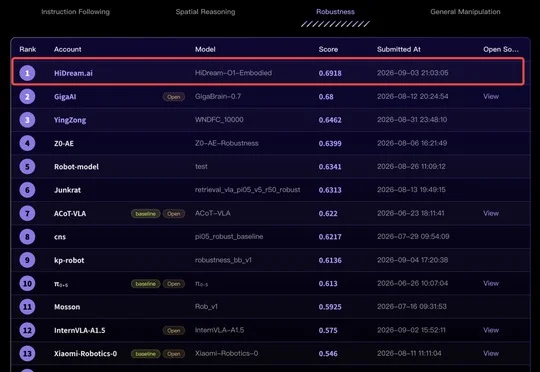Click the rank 10 badge icon
Viewport: 540px width, 372px height.
27,283
